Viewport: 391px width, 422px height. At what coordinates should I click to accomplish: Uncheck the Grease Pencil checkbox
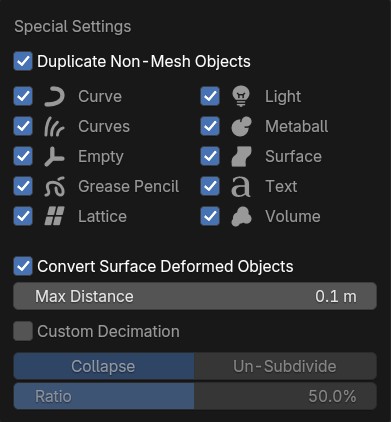tap(23, 186)
